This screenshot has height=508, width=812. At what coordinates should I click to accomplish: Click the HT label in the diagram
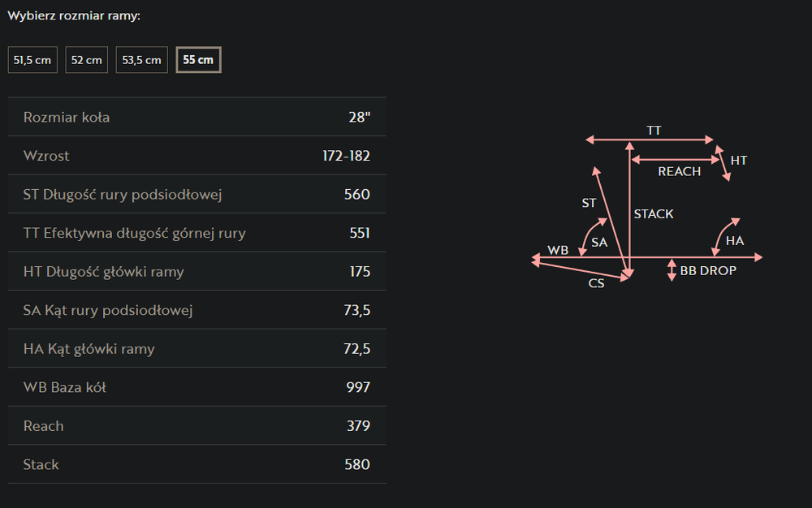coord(738,161)
